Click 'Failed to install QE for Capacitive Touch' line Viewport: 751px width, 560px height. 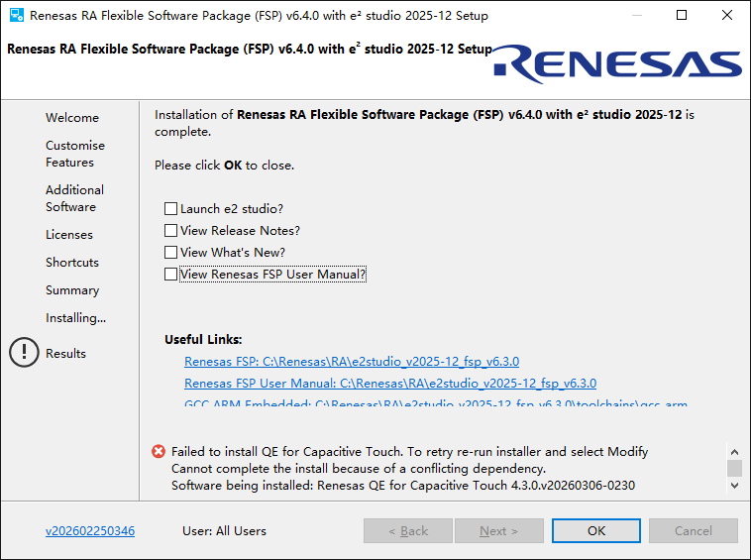[409, 452]
